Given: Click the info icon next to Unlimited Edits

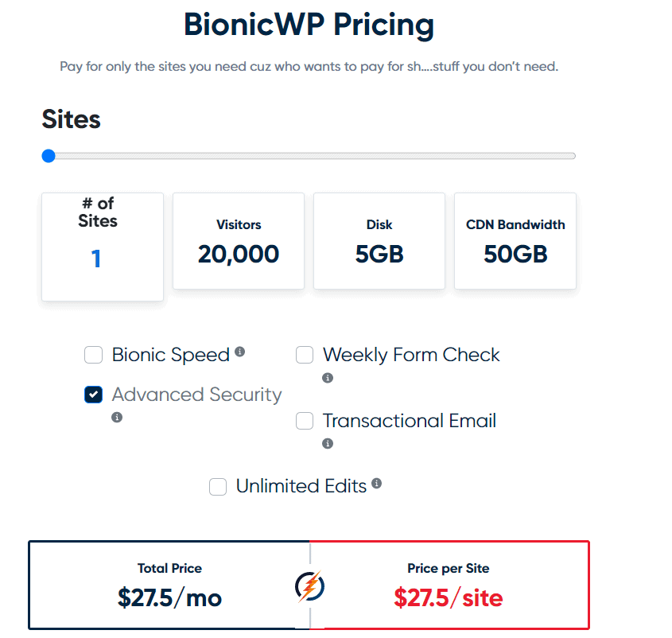Looking at the screenshot, I should coord(377,483).
